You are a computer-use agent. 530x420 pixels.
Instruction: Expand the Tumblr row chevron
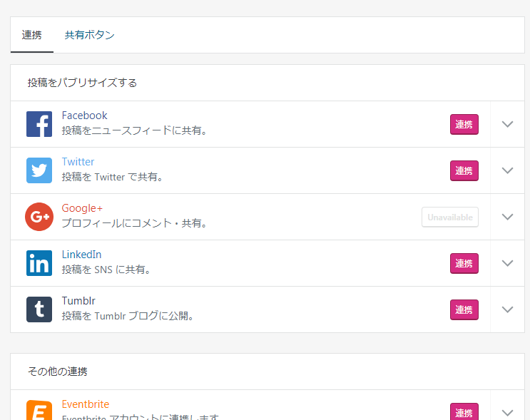pos(507,309)
